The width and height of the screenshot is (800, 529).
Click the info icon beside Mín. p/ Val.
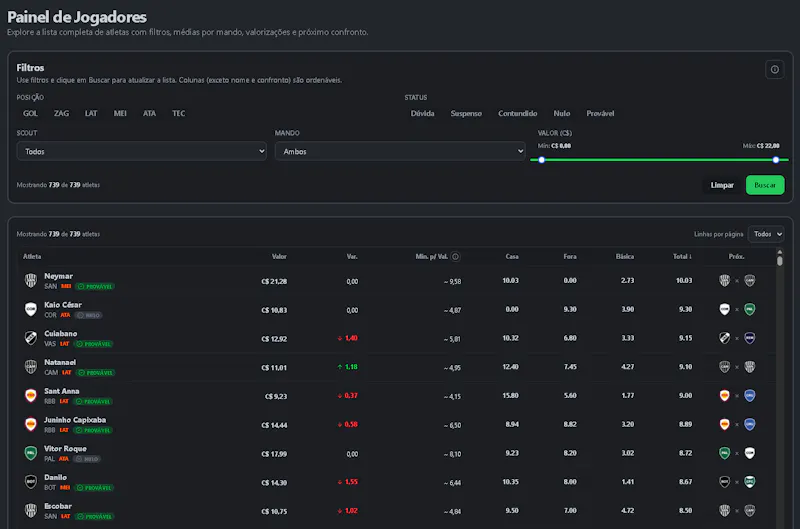456,257
